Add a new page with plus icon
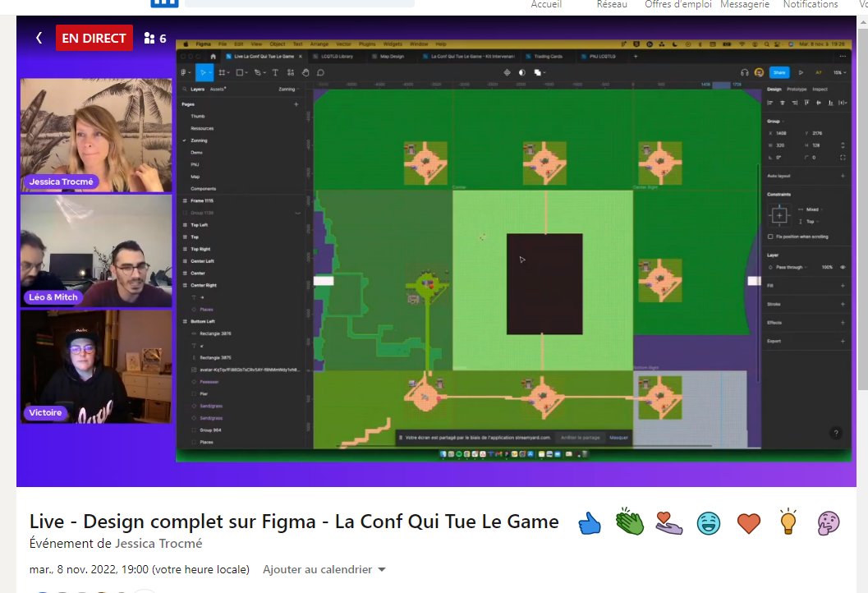Screen dimensions: 868x593 (x=296, y=104)
